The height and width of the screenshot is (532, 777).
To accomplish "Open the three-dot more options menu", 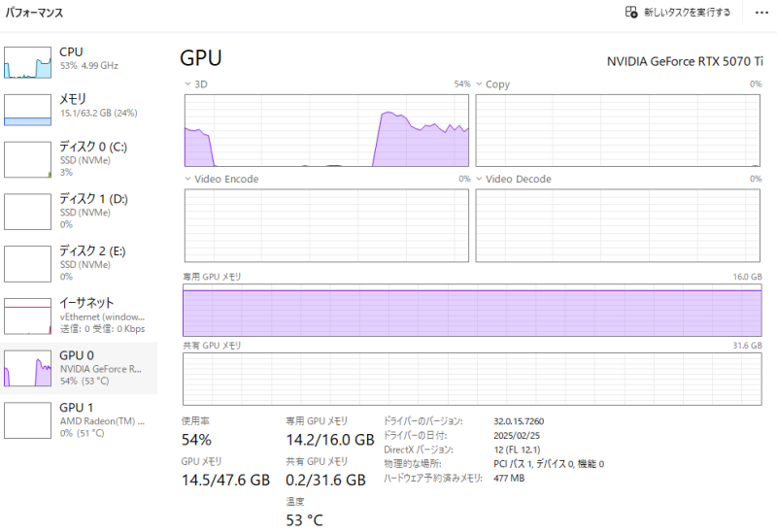I will coord(760,13).
